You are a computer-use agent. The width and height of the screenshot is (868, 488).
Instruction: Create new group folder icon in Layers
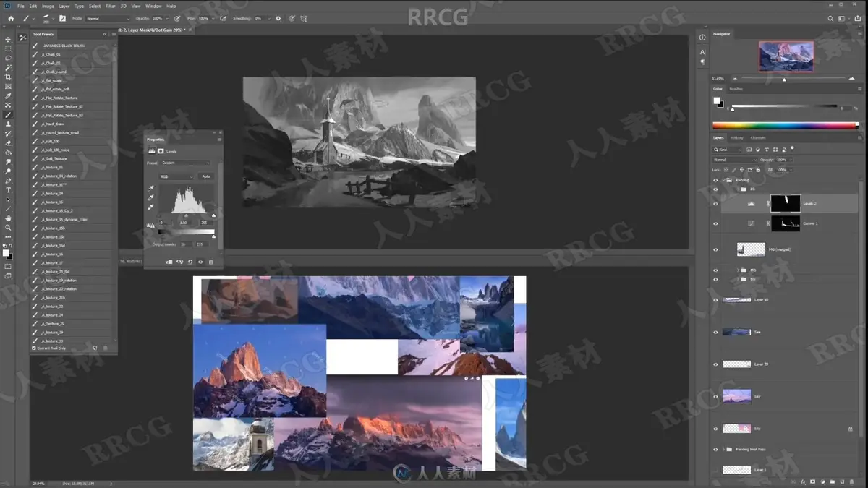click(x=832, y=481)
